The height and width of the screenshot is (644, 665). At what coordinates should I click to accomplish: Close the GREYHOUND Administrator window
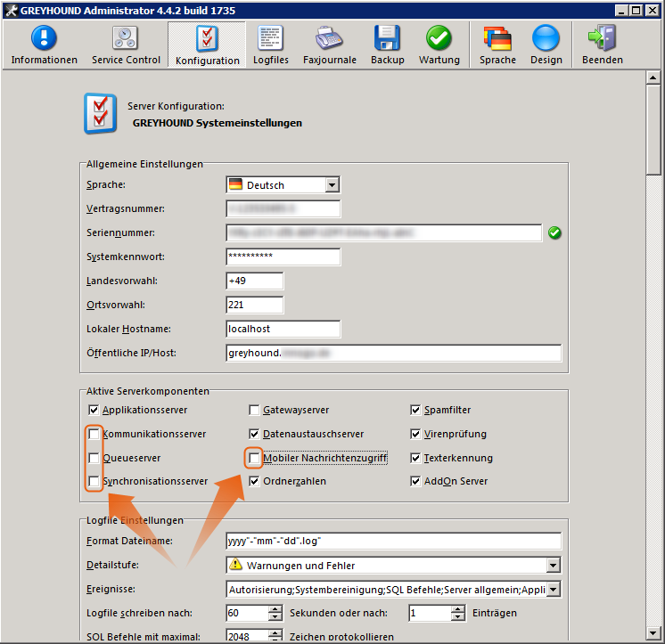pos(652,10)
